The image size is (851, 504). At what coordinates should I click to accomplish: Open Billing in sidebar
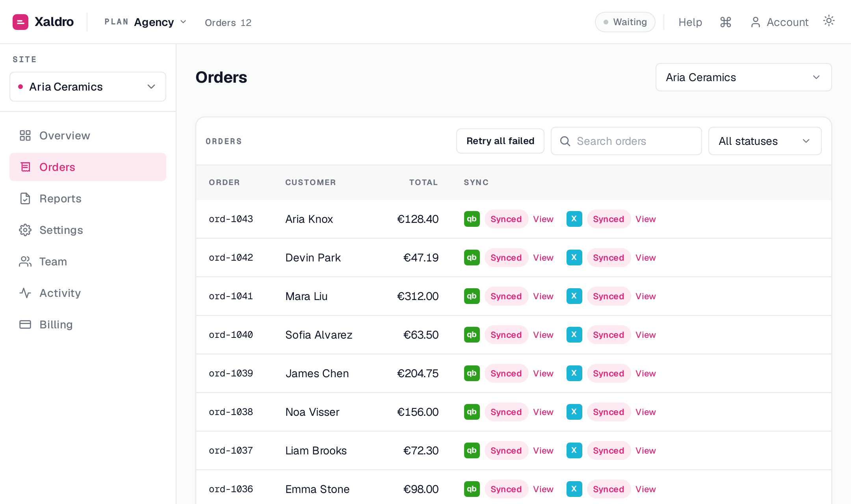tap(88, 324)
